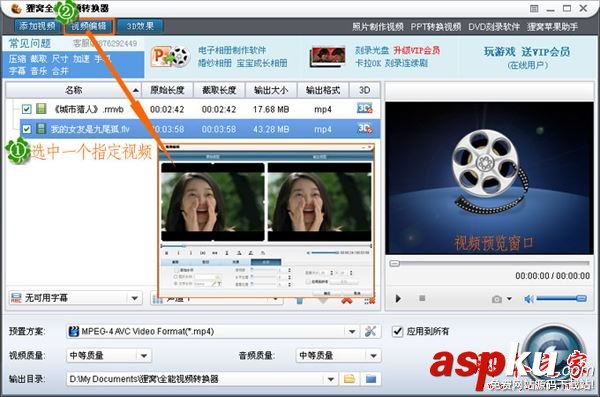Expand the snapshot options arrow
The image size is (600, 397).
509,299
